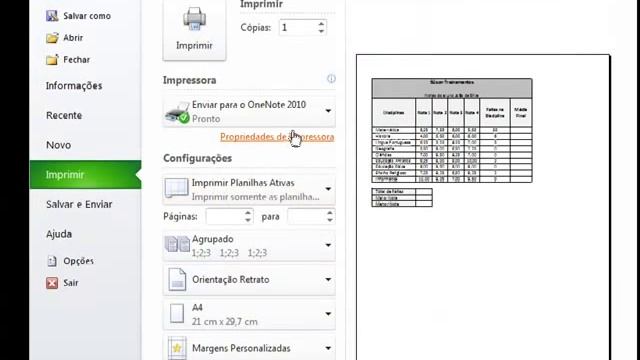Decrease the Páginas 'para' end value
640x360 pixels.
coord(330,220)
